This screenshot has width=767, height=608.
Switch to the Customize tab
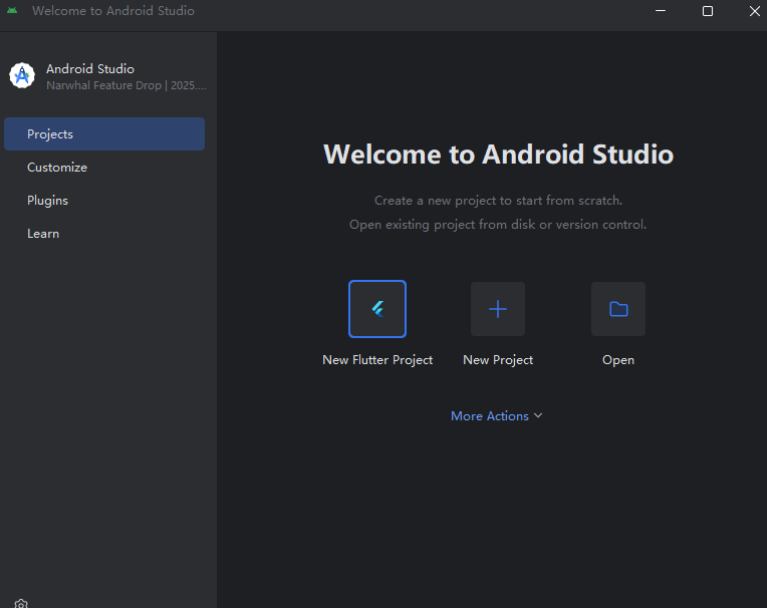pos(104,167)
